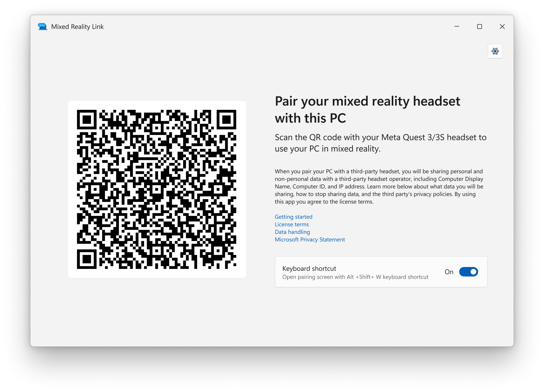Click the 'Pair your mixed reality headset' heading
Viewport: 544px width, 392px height.
[x=367, y=110]
